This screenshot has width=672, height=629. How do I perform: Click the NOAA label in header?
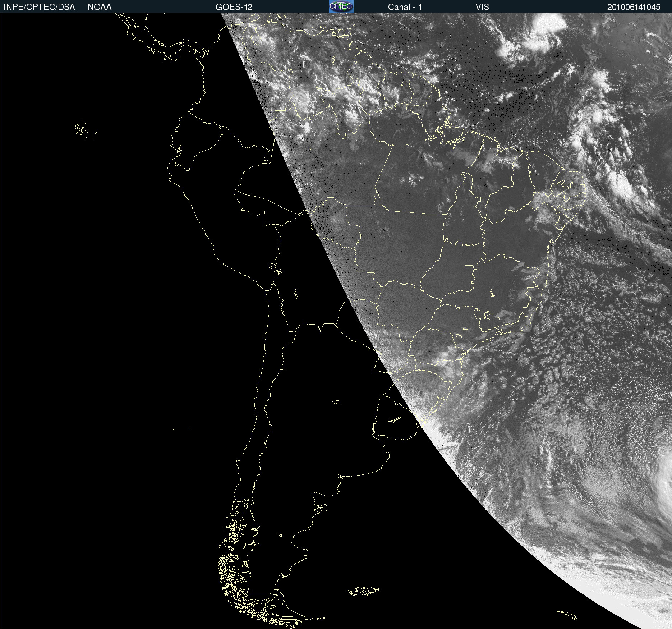(x=100, y=7)
